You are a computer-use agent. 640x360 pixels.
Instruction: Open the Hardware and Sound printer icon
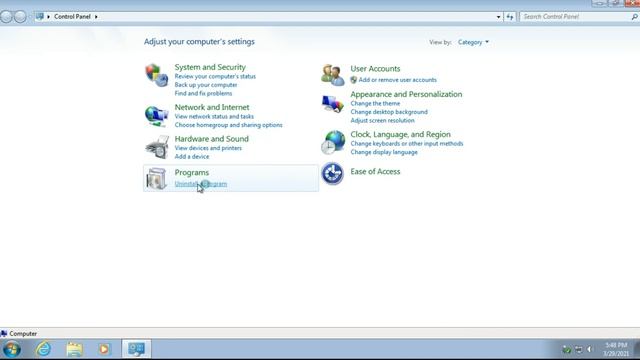point(157,147)
